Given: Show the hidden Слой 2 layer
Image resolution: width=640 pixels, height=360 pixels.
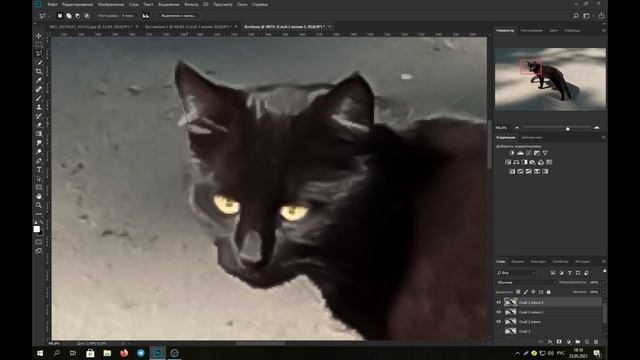Looking at the screenshot, I should [x=499, y=331].
